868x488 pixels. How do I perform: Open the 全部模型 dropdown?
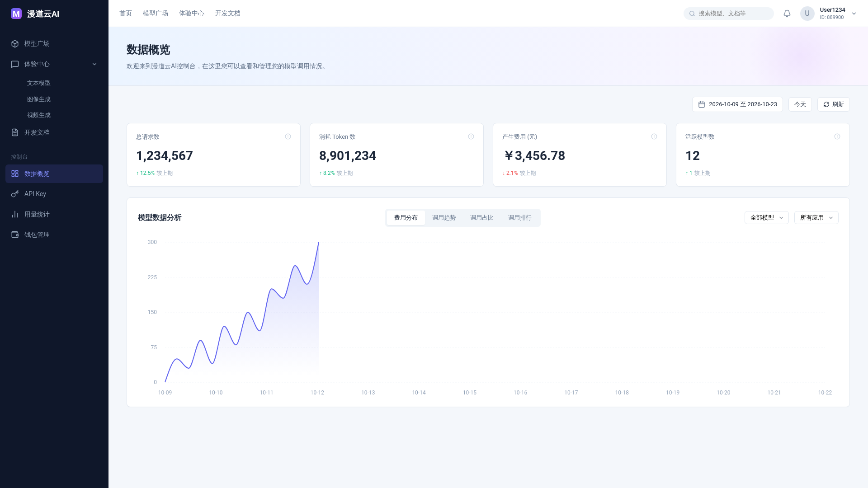tap(767, 218)
